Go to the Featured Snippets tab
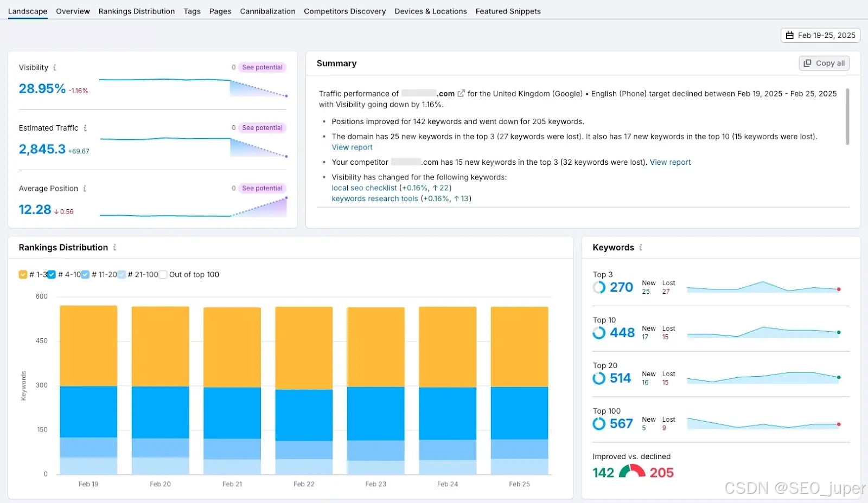This screenshot has height=503, width=868. pos(508,11)
